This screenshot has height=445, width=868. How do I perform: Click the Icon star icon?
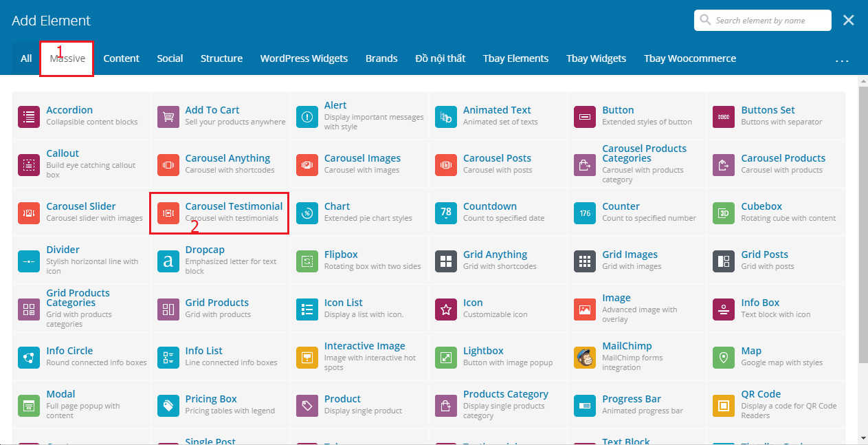[x=446, y=310]
